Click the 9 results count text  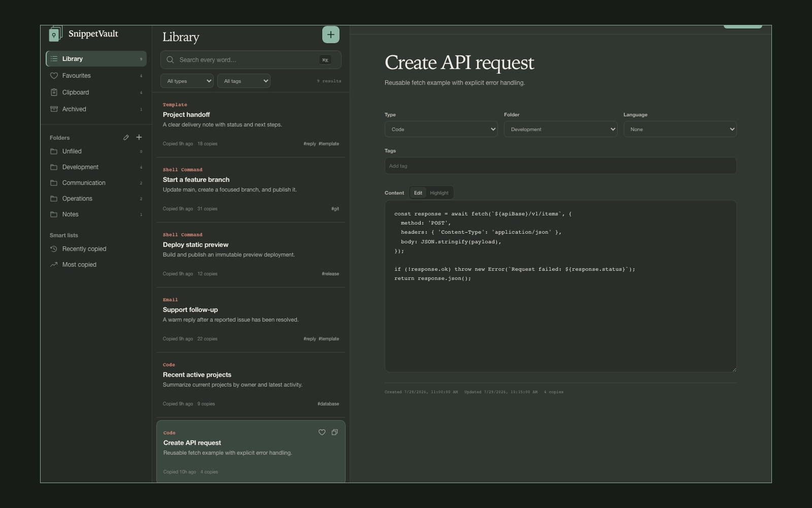(x=329, y=81)
